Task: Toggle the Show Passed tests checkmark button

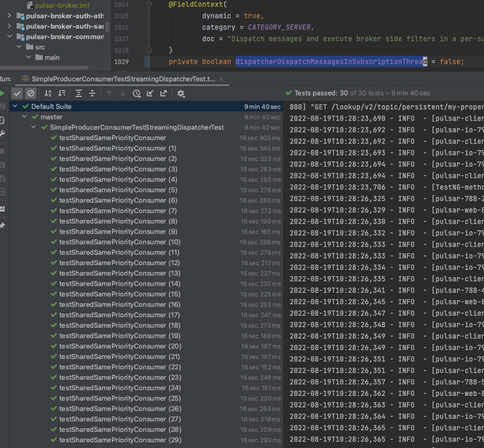Action: tap(17, 93)
